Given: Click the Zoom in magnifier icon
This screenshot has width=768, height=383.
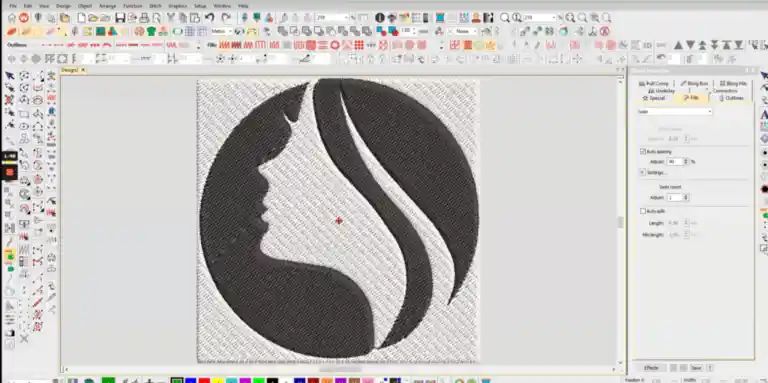Looking at the screenshot, I should [570, 18].
